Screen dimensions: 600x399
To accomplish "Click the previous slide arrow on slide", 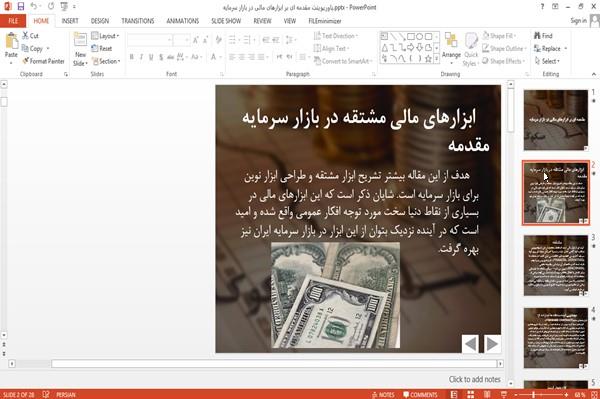I will tap(471, 344).
